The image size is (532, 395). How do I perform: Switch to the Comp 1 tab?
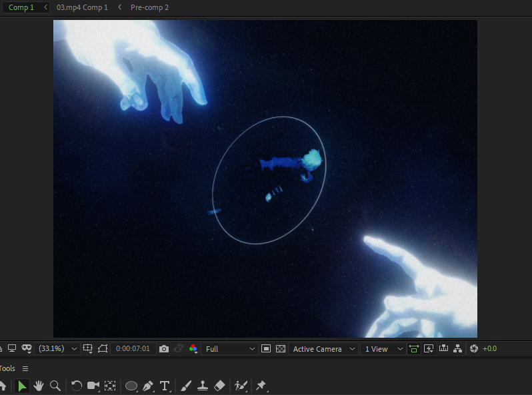[x=21, y=7]
